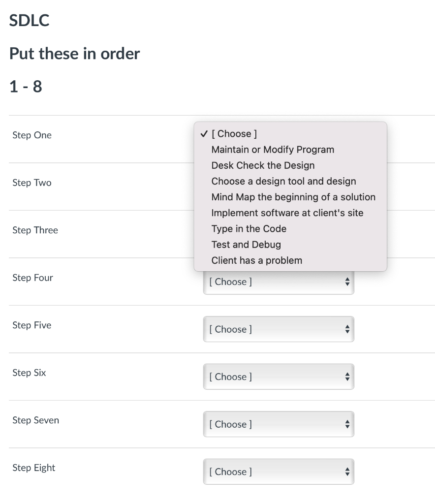The image size is (435, 504).
Task: Choose "Implement software at client's site" option
Action: [287, 213]
